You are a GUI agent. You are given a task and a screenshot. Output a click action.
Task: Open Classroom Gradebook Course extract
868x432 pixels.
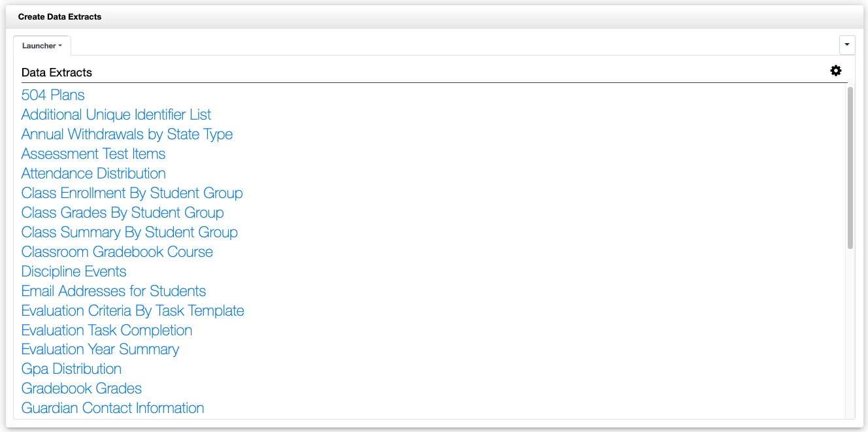pos(117,252)
